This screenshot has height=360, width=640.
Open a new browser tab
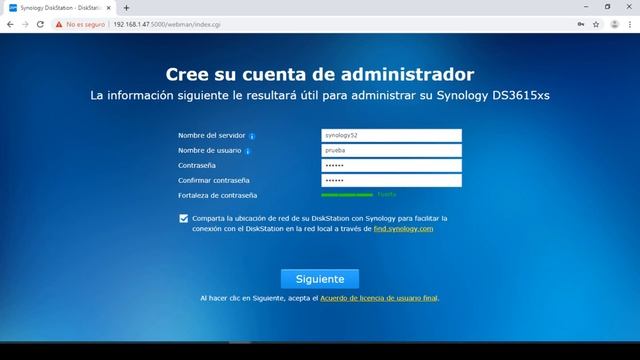tap(126, 8)
